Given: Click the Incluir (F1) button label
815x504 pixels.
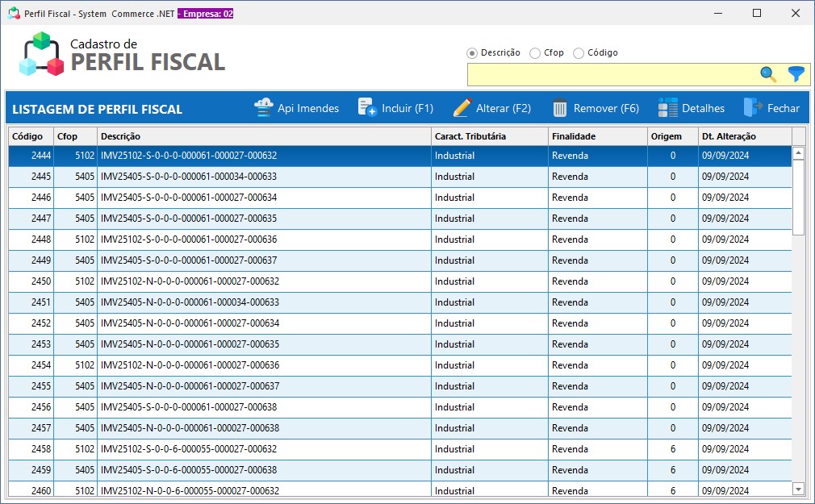Looking at the screenshot, I should pos(407,107).
